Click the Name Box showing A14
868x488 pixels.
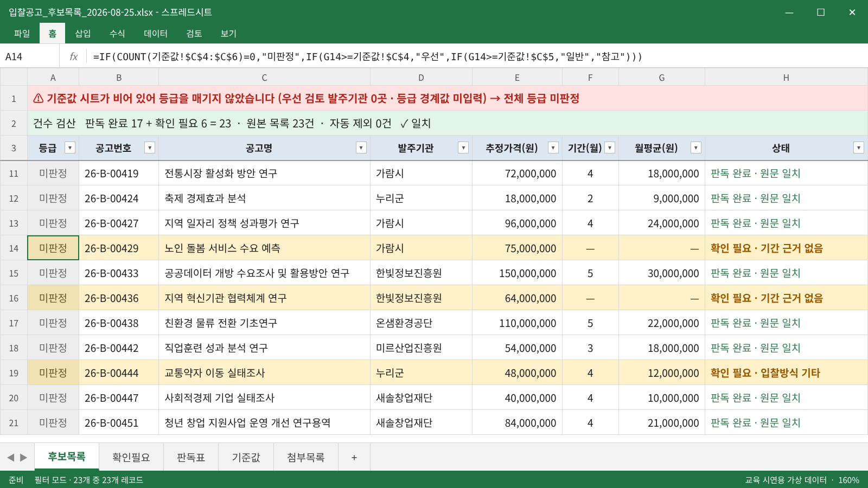click(30, 56)
